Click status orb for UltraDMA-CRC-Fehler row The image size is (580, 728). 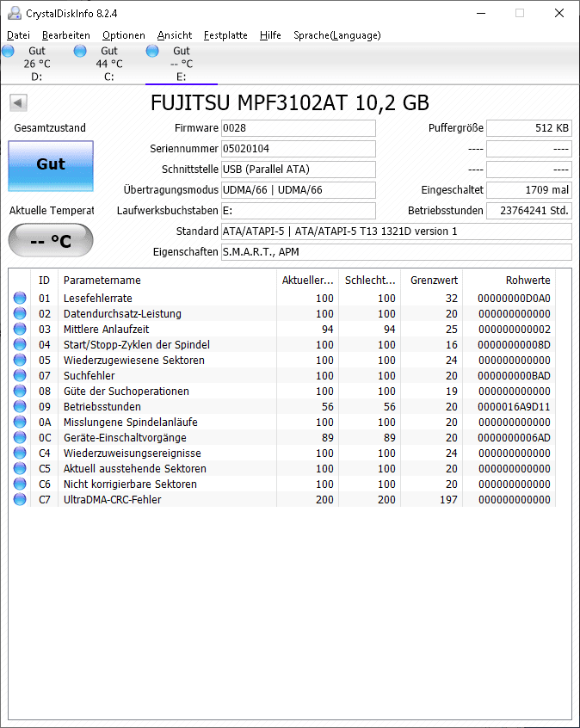click(20, 500)
